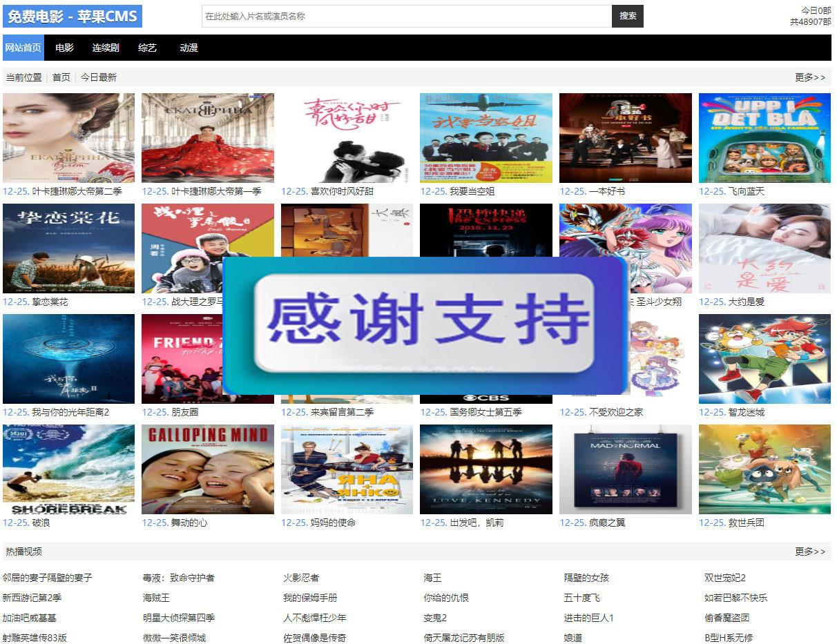Image resolution: width=837 pixels, height=644 pixels.
Task: Click the 我要当空姐 title link
Action: click(x=472, y=191)
